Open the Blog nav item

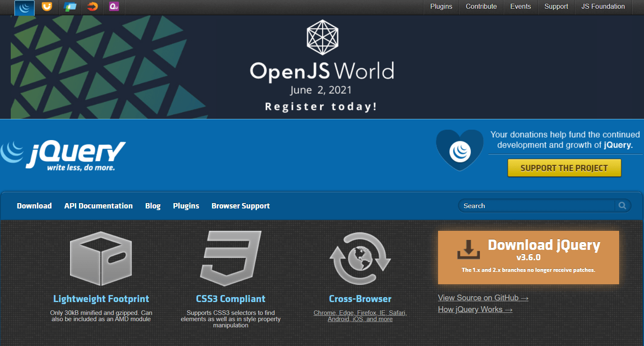point(153,206)
